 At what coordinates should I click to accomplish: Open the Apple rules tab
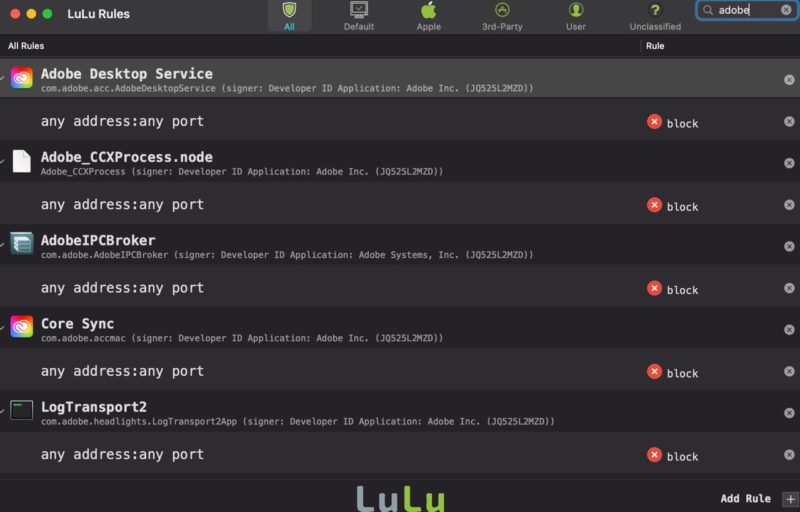[x=428, y=15]
